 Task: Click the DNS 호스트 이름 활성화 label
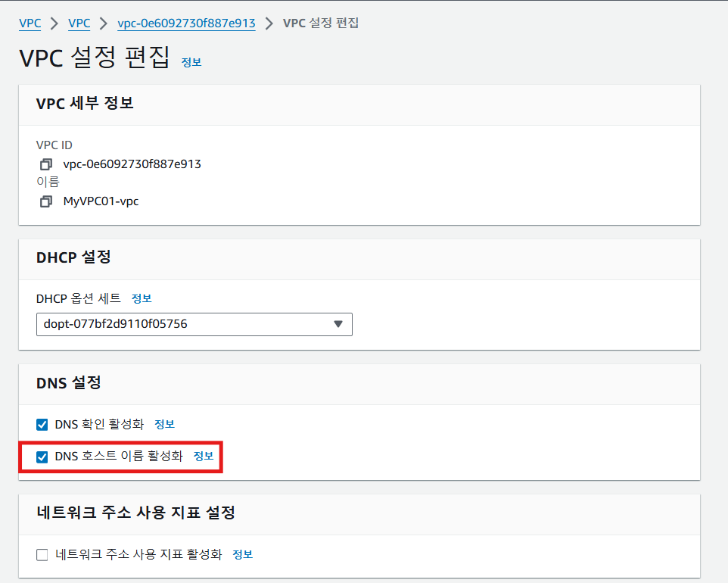119,457
